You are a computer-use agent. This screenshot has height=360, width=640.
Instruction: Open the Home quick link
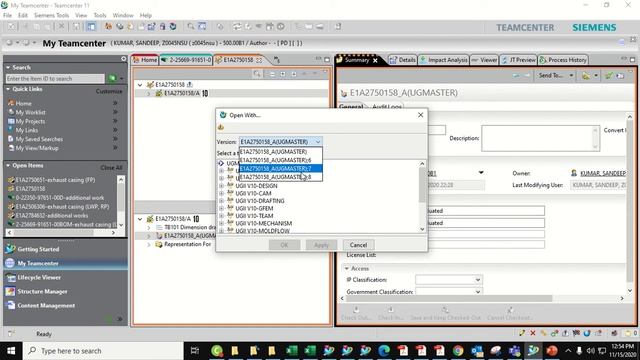(x=23, y=103)
